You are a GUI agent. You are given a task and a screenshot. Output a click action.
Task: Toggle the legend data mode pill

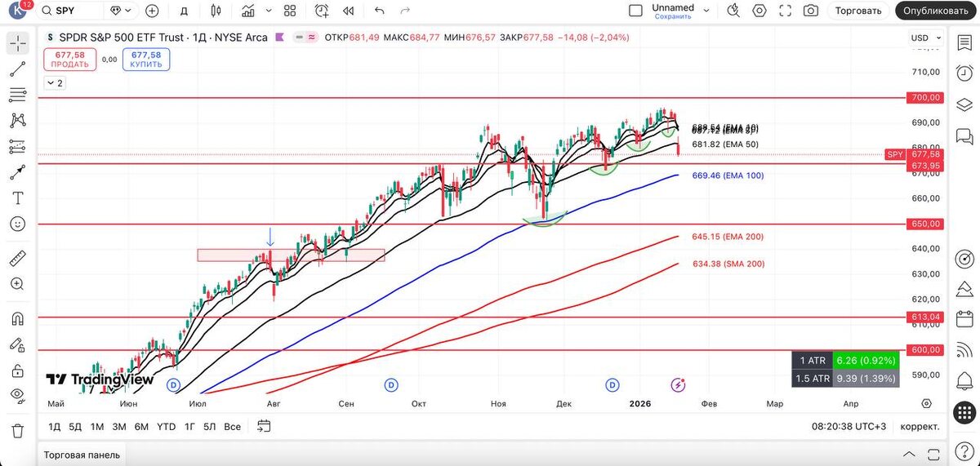305,37
